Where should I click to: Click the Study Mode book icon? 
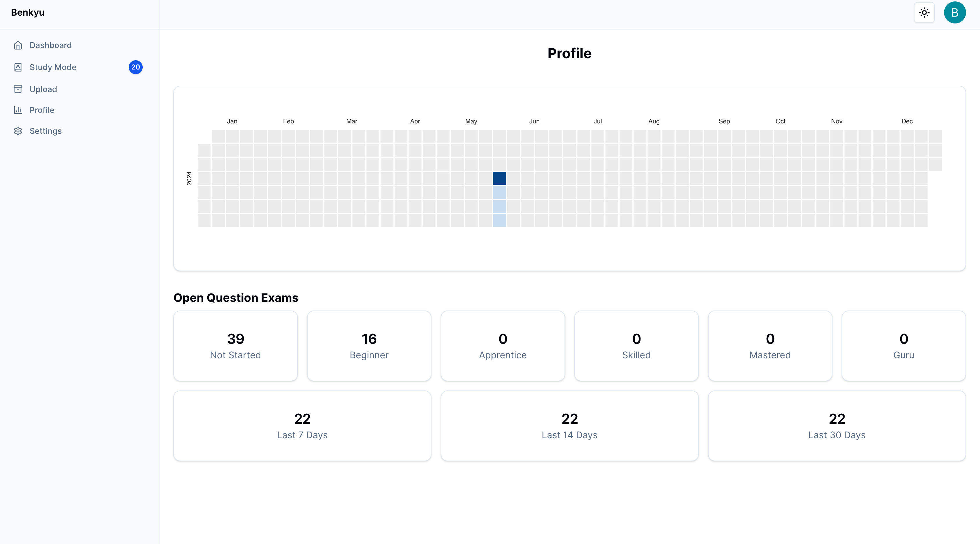click(18, 67)
